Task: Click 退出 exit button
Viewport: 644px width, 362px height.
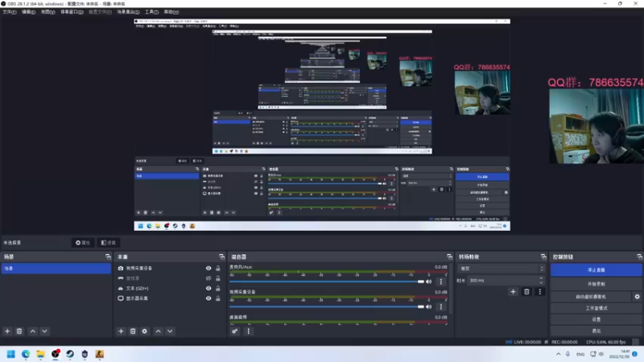Action: (596, 331)
